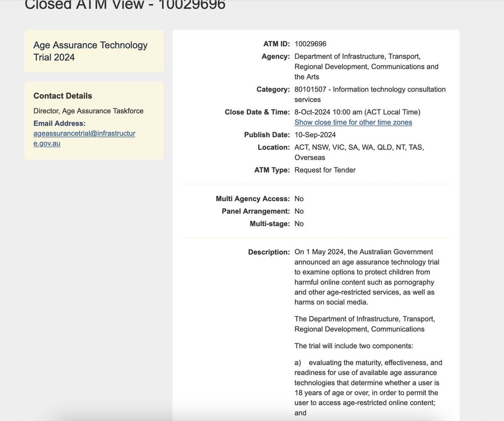Click 'Show close time for other time zones'

[353, 122]
